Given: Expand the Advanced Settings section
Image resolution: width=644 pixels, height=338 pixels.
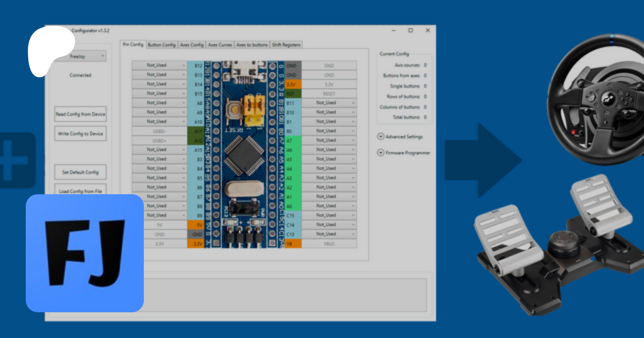Looking at the screenshot, I should click(381, 137).
